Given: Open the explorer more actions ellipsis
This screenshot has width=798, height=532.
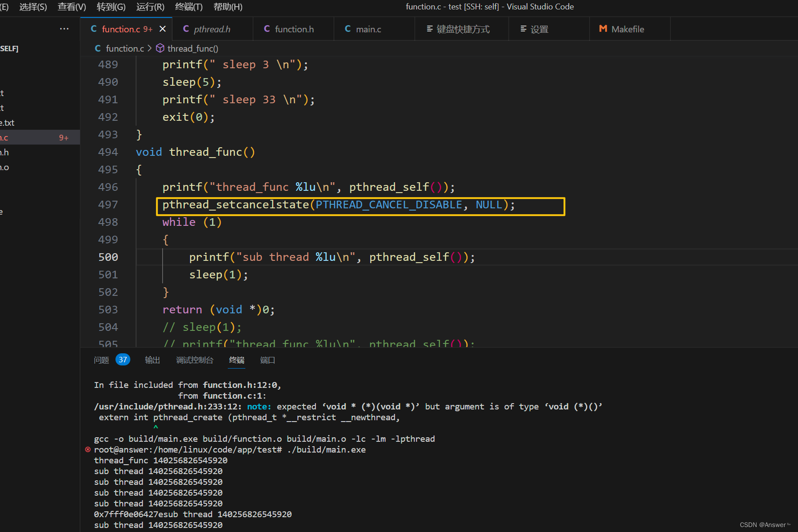Looking at the screenshot, I should tap(64, 29).
